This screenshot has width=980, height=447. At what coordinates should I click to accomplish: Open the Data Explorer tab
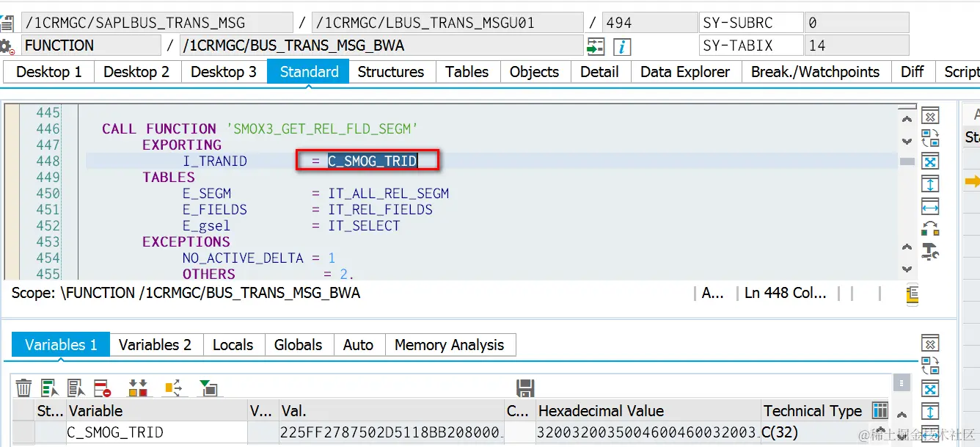[685, 72]
